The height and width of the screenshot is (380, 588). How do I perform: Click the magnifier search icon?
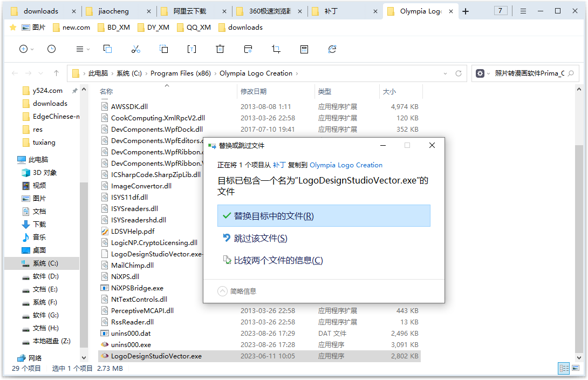(x=571, y=73)
